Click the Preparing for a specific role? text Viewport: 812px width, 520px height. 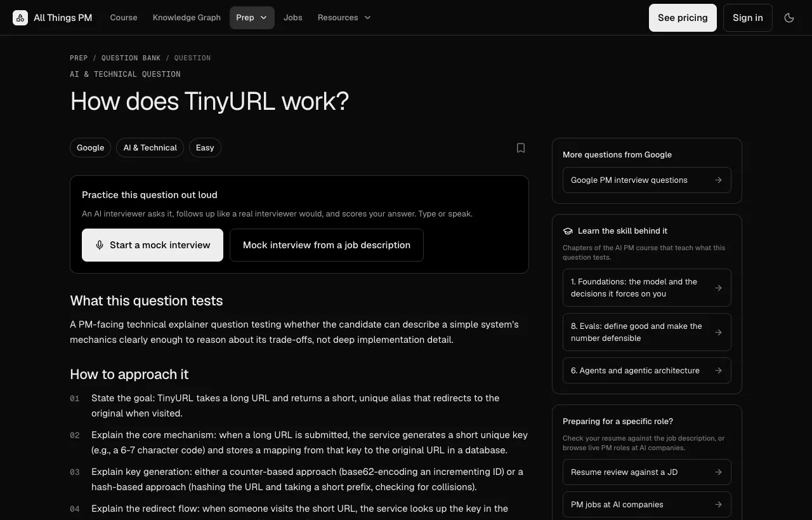pyautogui.click(x=618, y=422)
